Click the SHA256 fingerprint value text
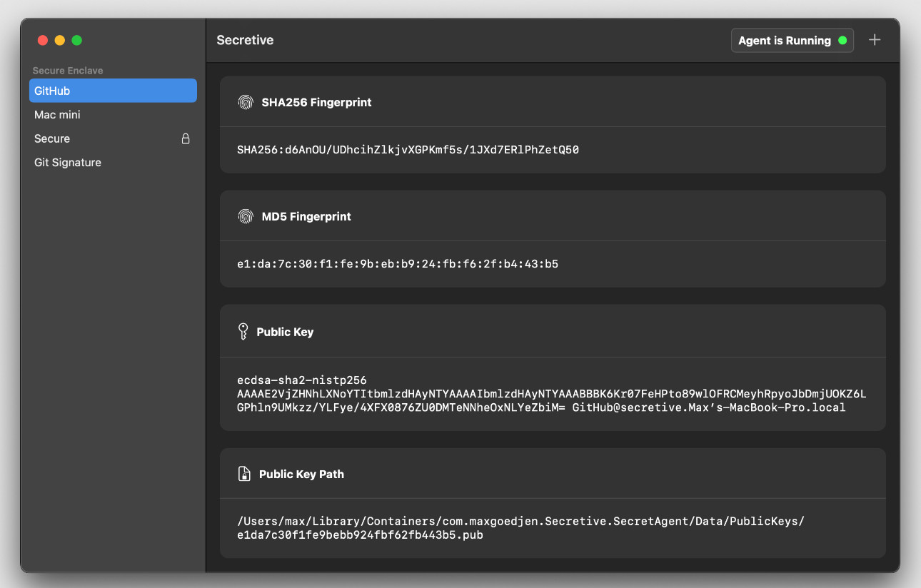The image size is (921, 588). tap(408, 150)
